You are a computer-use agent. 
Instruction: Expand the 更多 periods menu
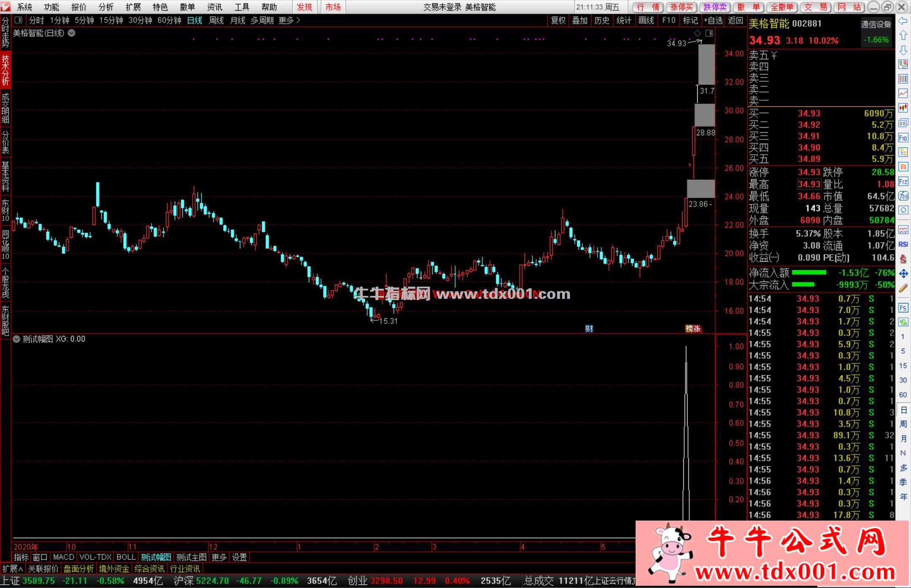(x=289, y=20)
